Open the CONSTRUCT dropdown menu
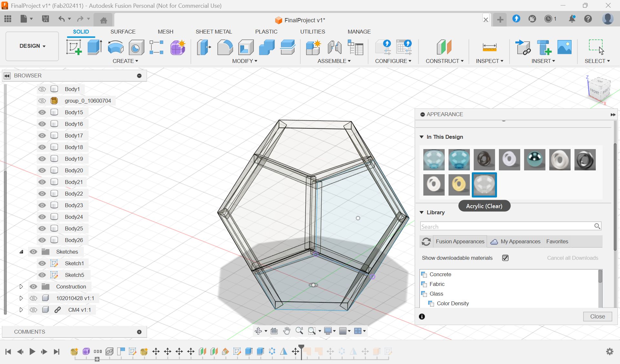 (x=444, y=61)
